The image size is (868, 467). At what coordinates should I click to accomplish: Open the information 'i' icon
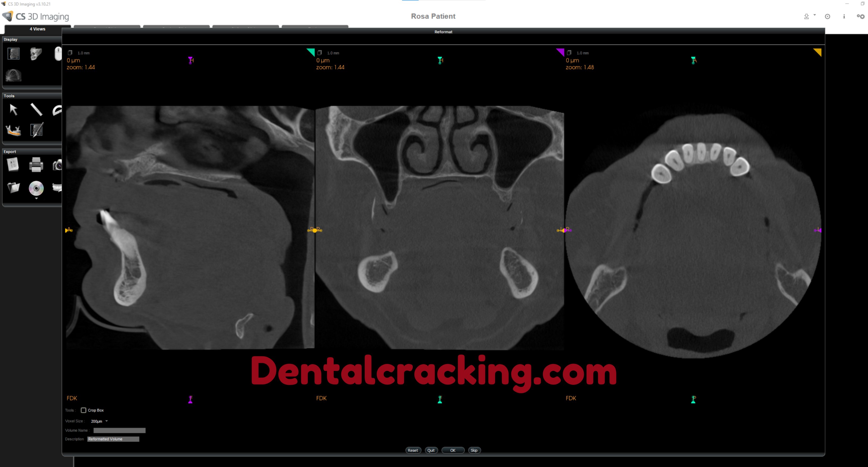coord(844,16)
